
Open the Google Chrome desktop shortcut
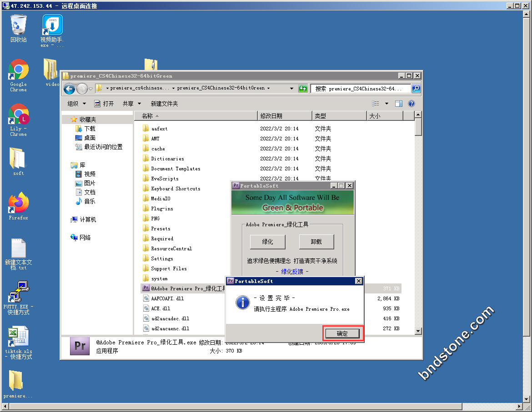pyautogui.click(x=19, y=70)
